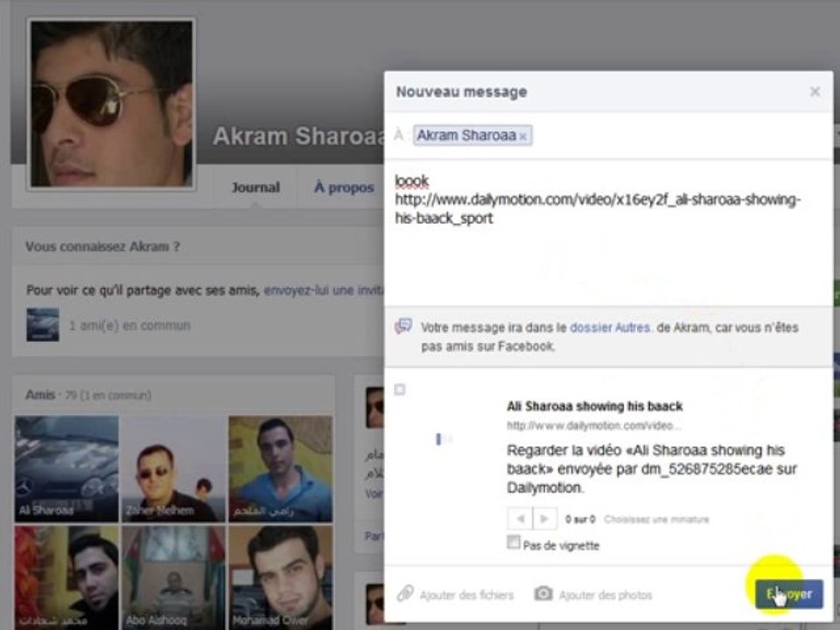The height and width of the screenshot is (630, 840).
Task: Click the messages folder info icon
Action: point(403,325)
